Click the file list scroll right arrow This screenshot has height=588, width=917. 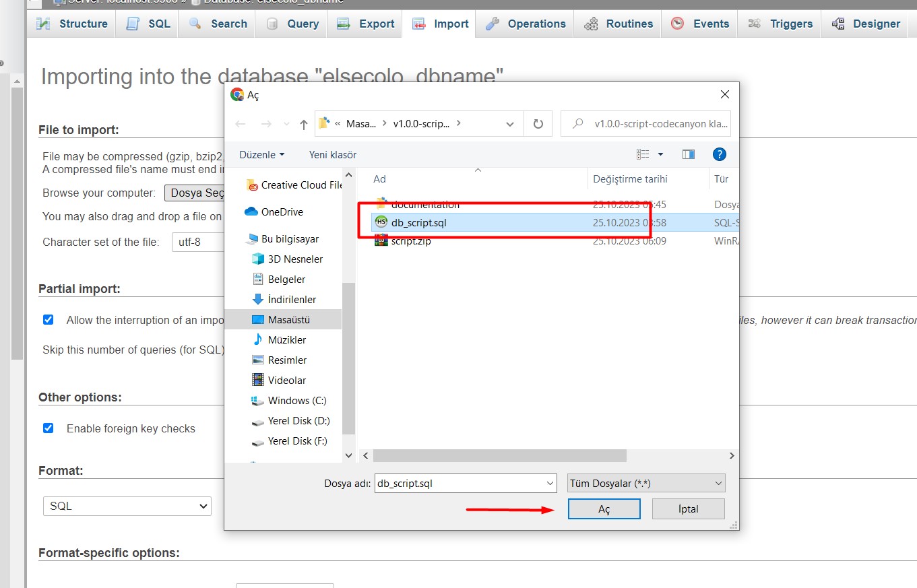pyautogui.click(x=732, y=456)
